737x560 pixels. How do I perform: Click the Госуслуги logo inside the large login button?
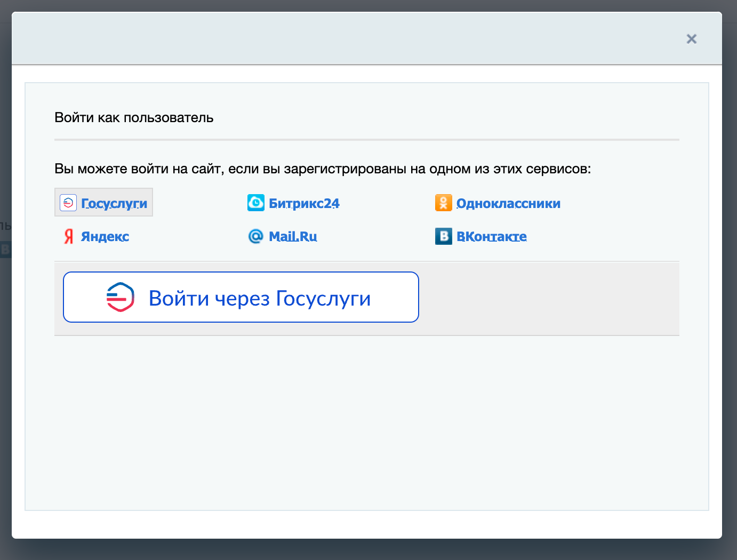tap(121, 297)
